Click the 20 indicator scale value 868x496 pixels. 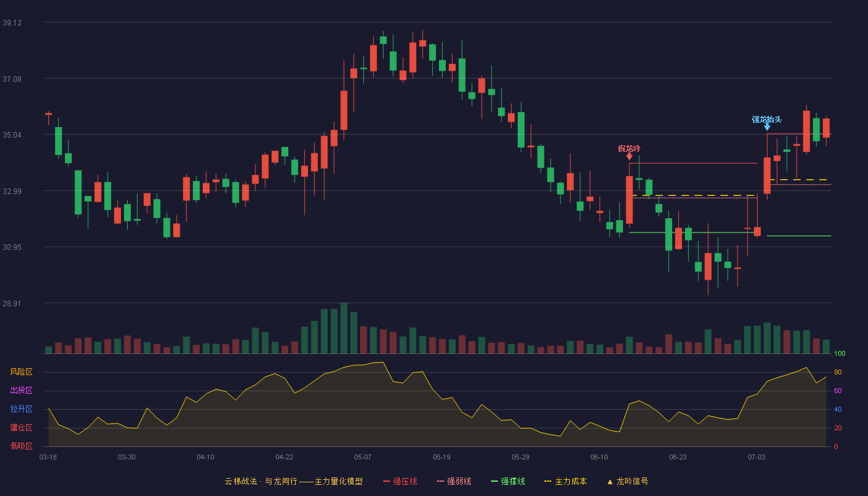pyautogui.click(x=838, y=428)
